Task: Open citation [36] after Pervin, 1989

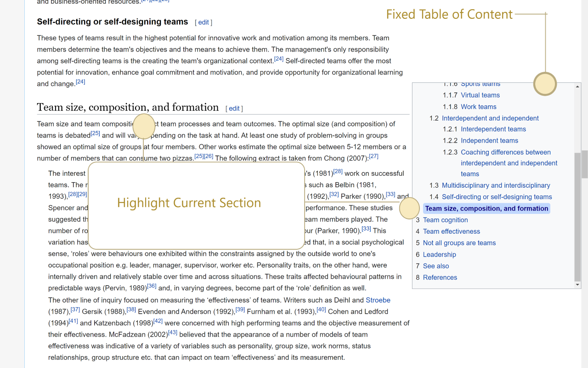Action: (152, 286)
